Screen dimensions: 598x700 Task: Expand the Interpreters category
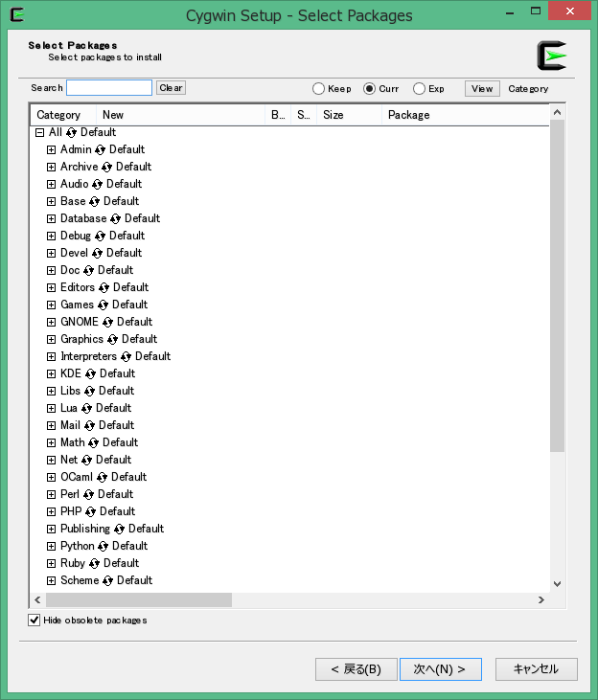click(52, 356)
